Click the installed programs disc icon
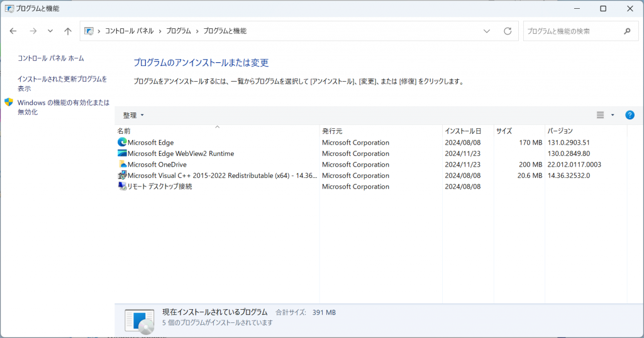 coord(140,321)
